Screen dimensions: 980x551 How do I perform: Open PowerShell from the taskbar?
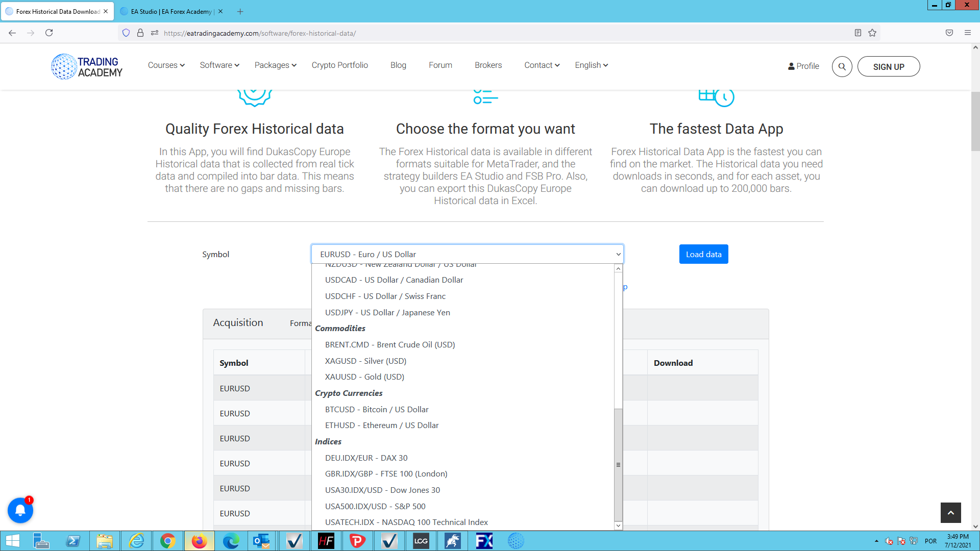click(73, 541)
